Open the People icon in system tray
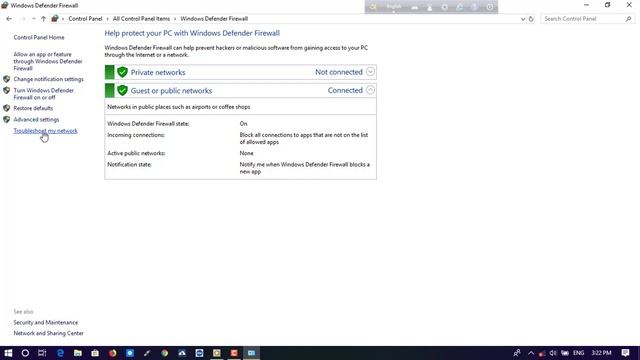The height and width of the screenshot is (360, 640). tap(517, 353)
